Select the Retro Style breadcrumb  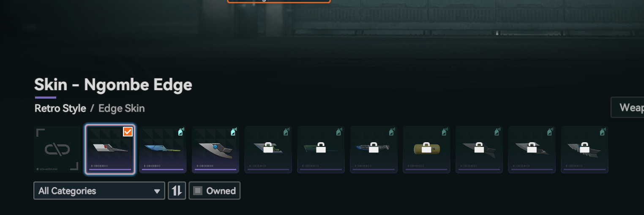click(x=60, y=108)
